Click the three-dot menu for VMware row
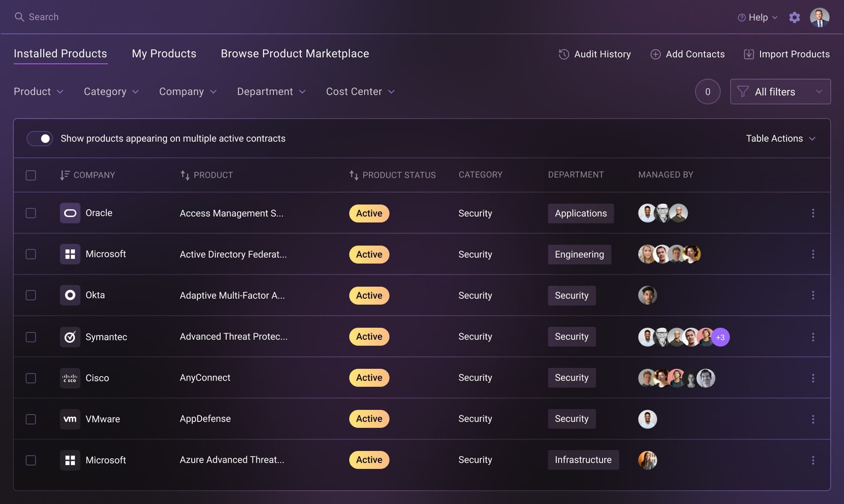 click(813, 419)
